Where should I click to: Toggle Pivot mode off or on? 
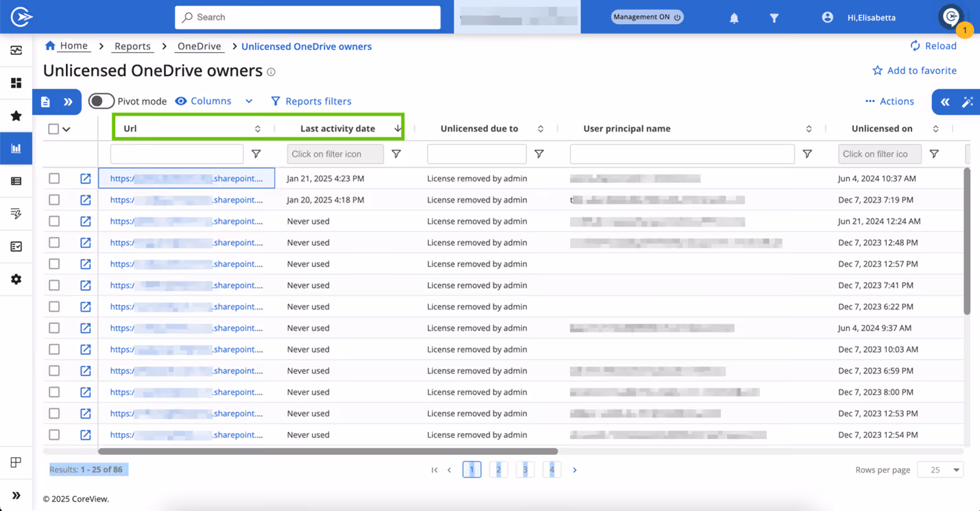pos(101,101)
